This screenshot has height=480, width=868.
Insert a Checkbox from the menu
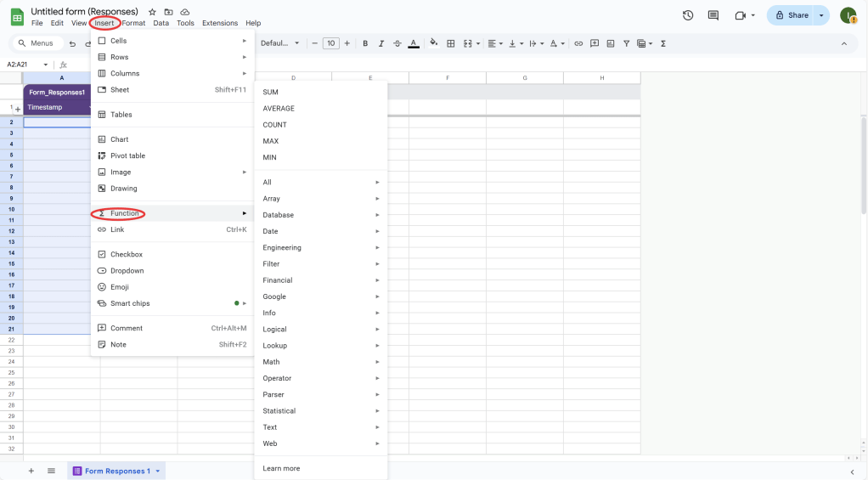(x=127, y=254)
